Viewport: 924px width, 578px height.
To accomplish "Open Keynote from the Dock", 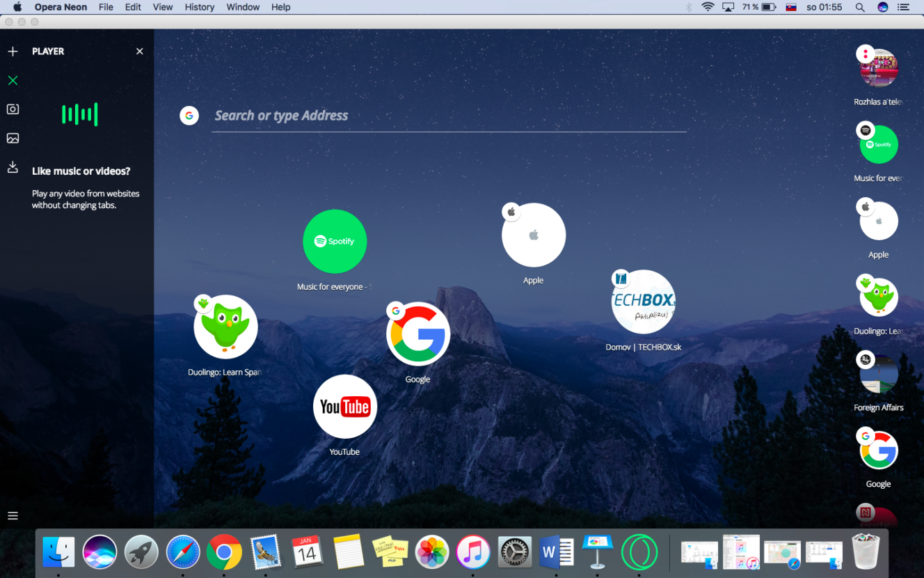I will [x=598, y=552].
